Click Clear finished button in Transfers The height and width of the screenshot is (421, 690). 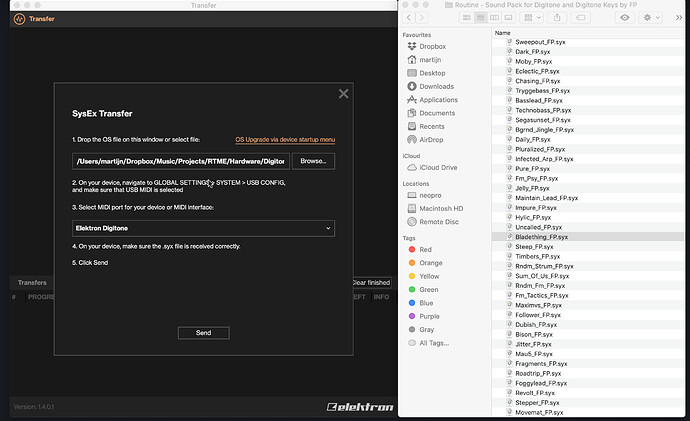(x=371, y=282)
